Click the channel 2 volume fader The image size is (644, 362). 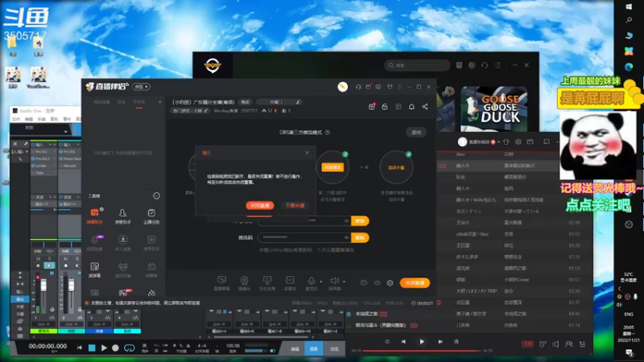[72, 285]
